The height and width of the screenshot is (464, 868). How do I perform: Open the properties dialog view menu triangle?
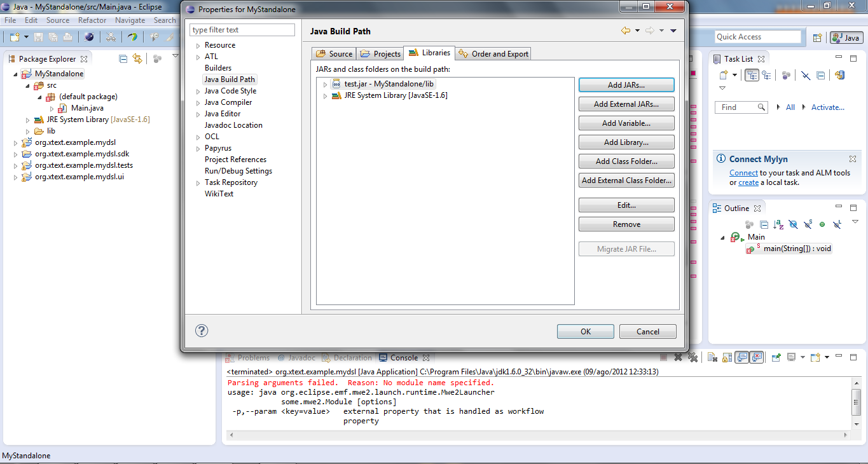pos(673,31)
